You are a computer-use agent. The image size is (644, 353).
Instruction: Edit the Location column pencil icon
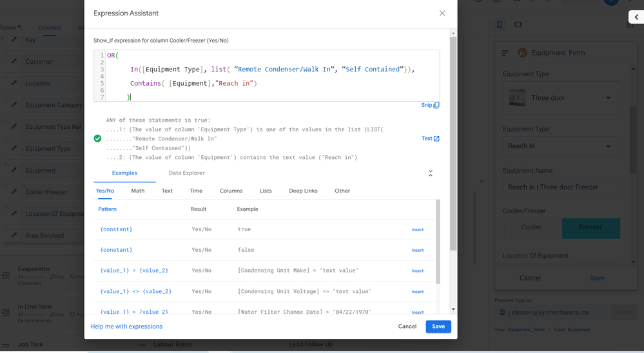tap(14, 83)
